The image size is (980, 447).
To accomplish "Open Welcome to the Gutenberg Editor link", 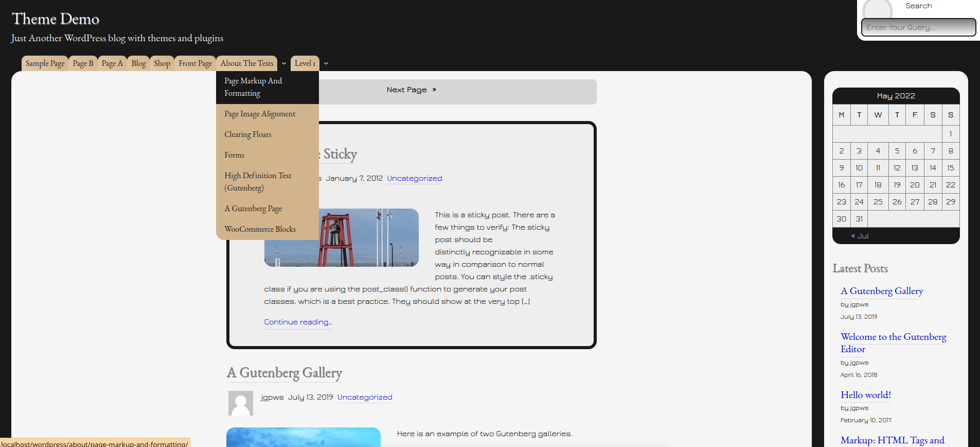I will 894,343.
